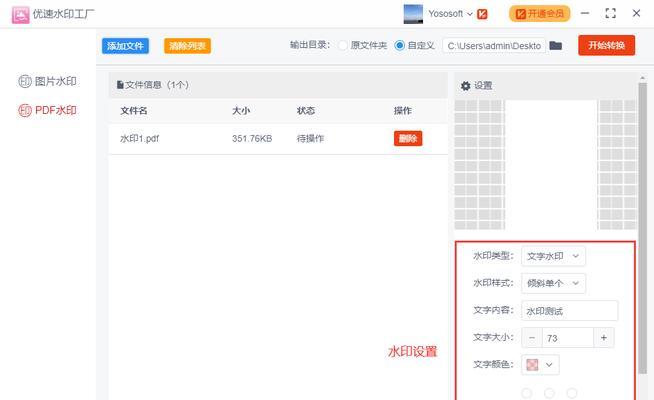Viewport: 654px width, 400px height.
Task: Click the 状态 column header
Action: click(306, 111)
